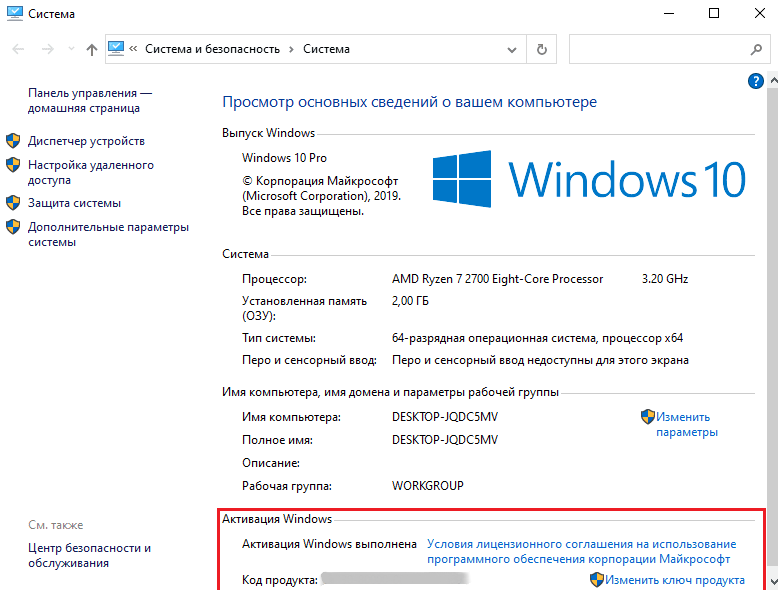Click shield icon beside 'Защита системы'
This screenshot has height=590, width=778.
tap(13, 202)
